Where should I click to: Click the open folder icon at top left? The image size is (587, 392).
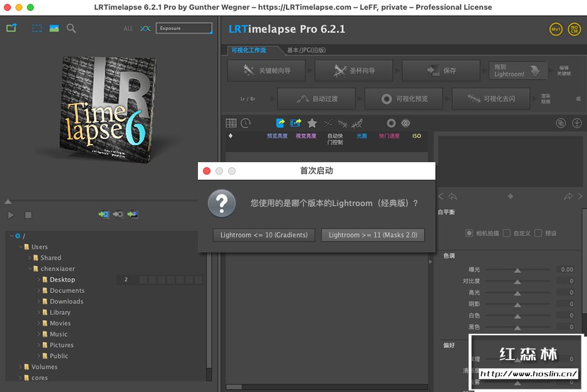coord(11,28)
